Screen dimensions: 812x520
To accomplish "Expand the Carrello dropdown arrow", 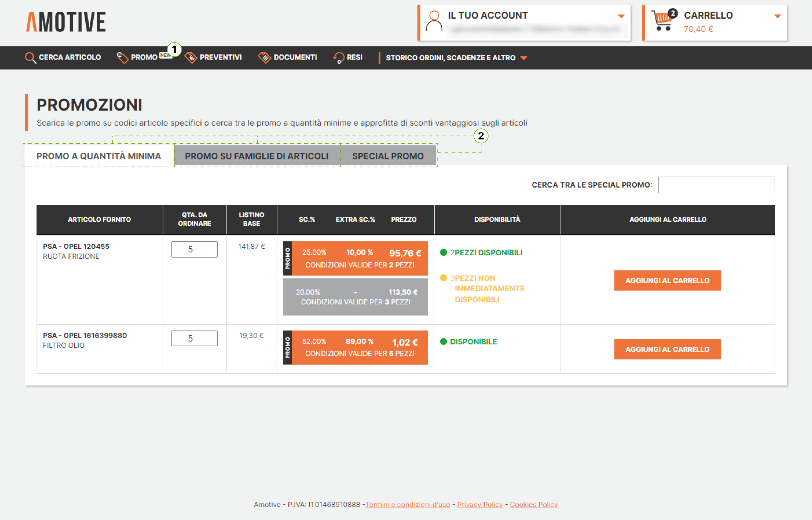I will pyautogui.click(x=777, y=16).
